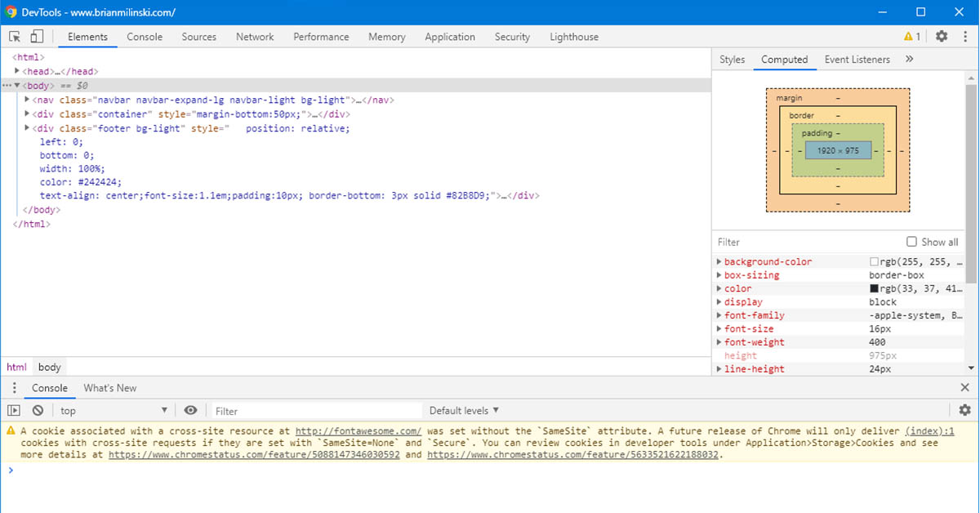Select the body breadcrumb
Screen dimensions: 980x513
pyautogui.click(x=50, y=368)
